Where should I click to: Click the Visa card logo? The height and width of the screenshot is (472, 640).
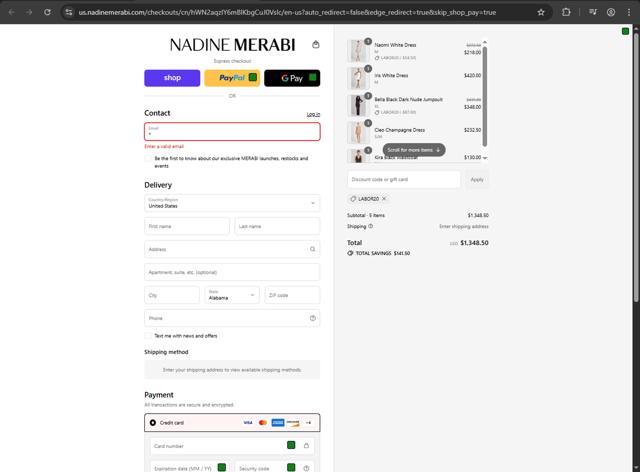tap(248, 423)
